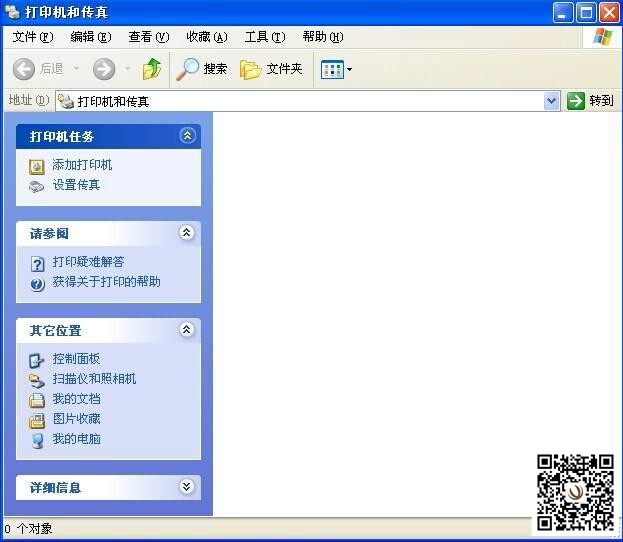Click the printing troubleshooter (打印疑难解答) help icon
Screen dimensions: 623x542
coord(37,263)
